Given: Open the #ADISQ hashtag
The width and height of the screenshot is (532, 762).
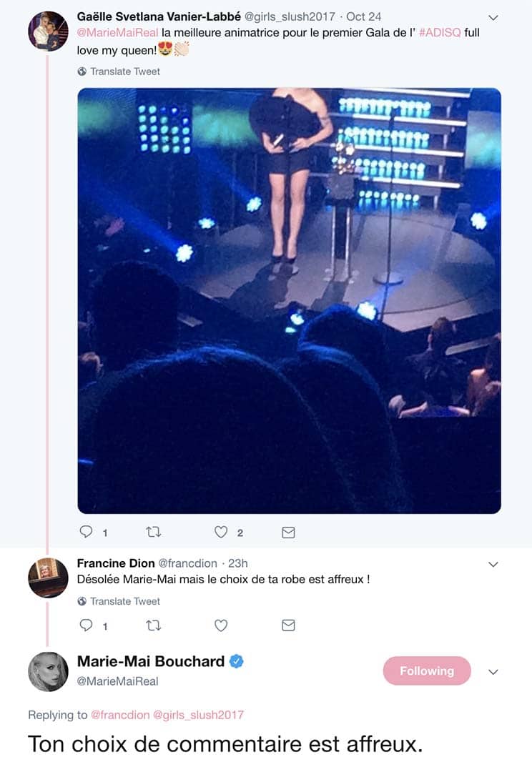Looking at the screenshot, I should (x=440, y=33).
